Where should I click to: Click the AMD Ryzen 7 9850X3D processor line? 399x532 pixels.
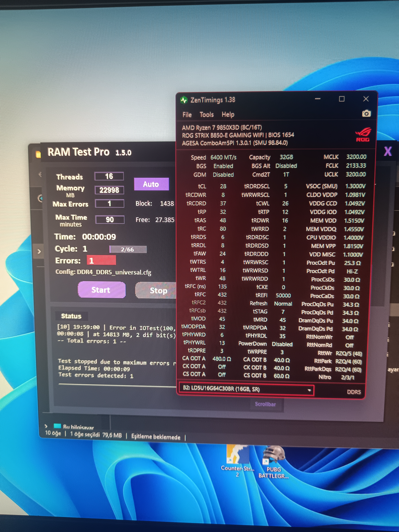pos(222,128)
